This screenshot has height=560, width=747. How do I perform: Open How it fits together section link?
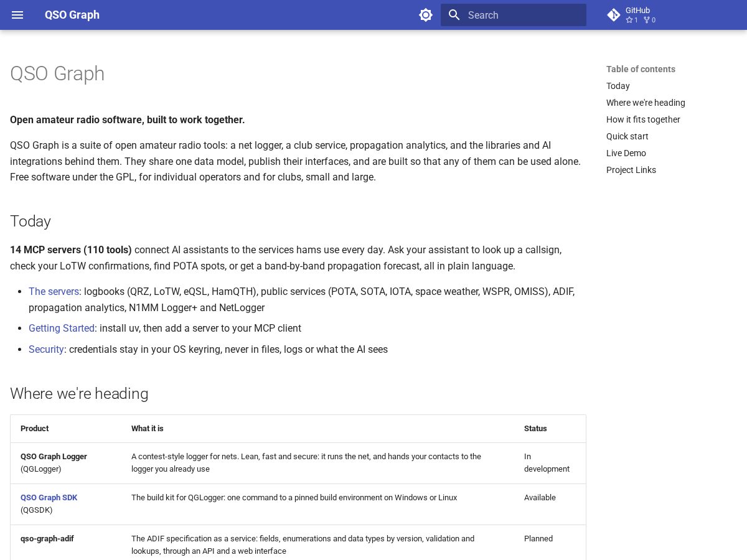click(643, 119)
